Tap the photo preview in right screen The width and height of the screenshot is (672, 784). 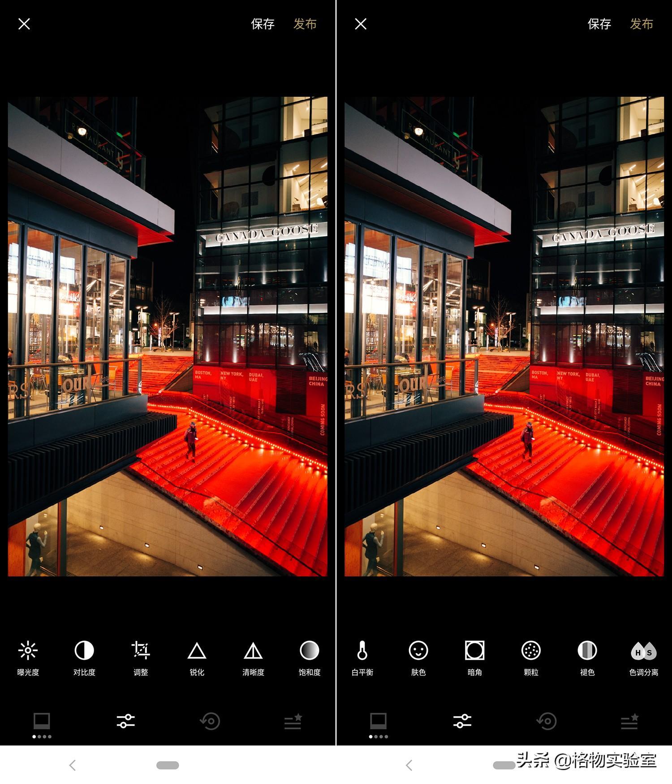pyautogui.click(x=504, y=336)
